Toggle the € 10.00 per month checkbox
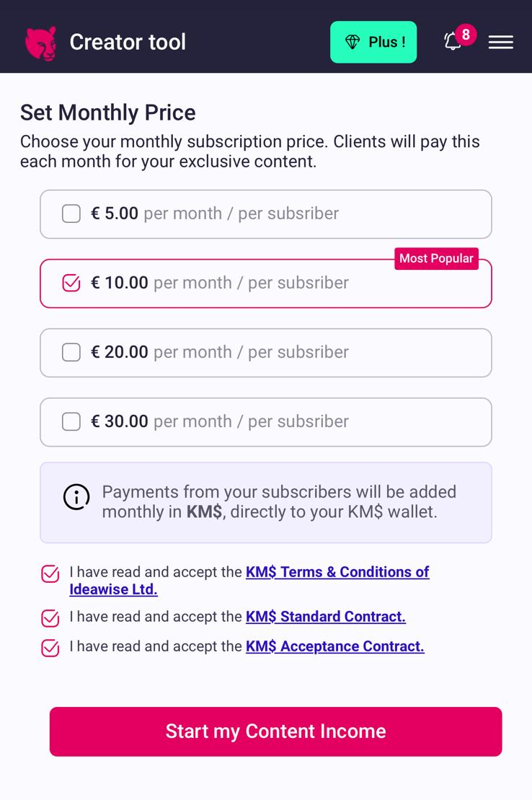532x800 pixels. coord(71,283)
